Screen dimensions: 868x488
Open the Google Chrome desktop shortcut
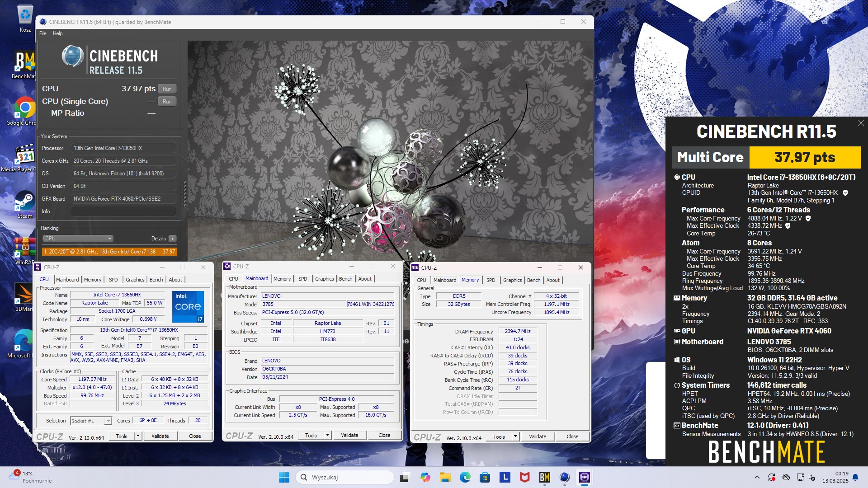pyautogui.click(x=25, y=111)
